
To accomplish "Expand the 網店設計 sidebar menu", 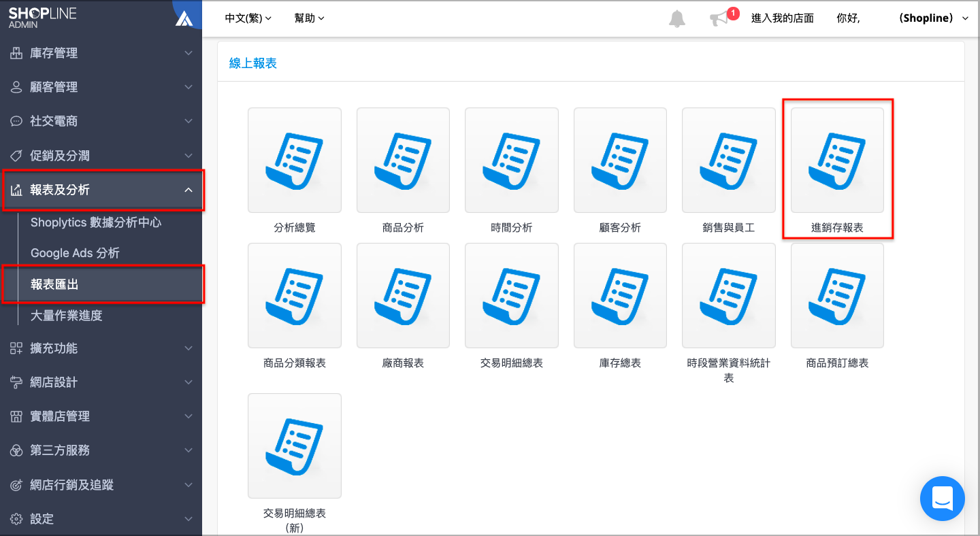I will (x=101, y=382).
